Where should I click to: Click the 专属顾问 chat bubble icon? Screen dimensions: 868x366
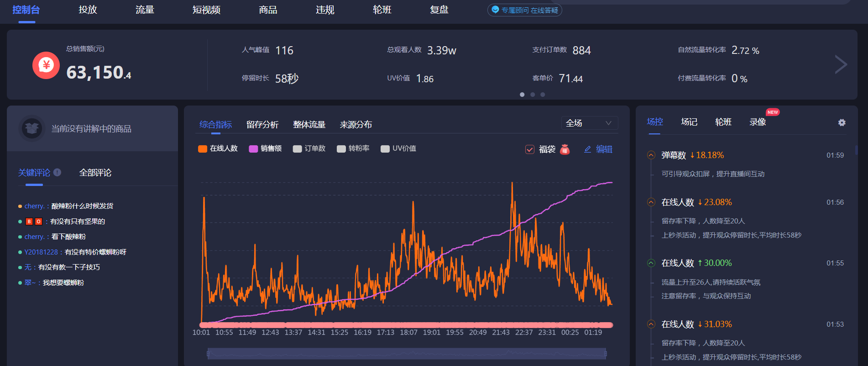tap(495, 10)
